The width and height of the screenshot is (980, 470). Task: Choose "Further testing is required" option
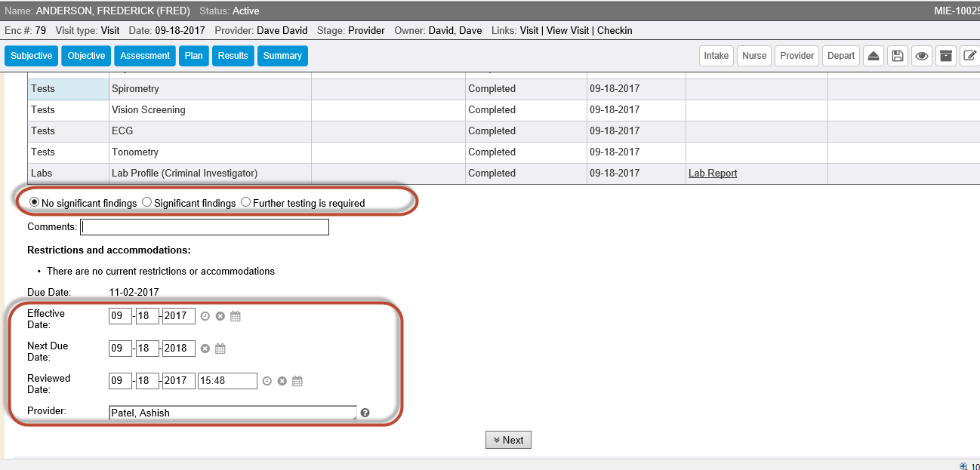tap(246, 202)
